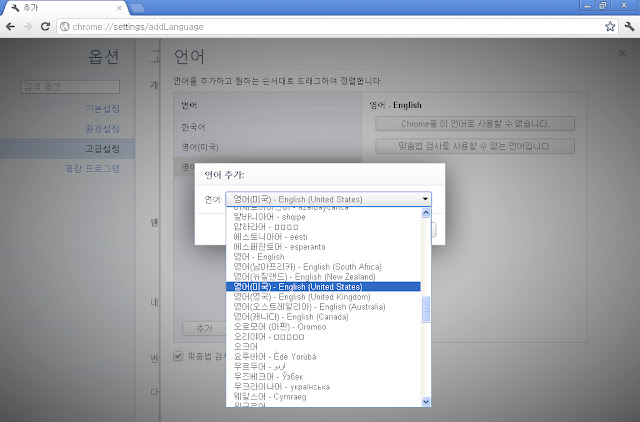This screenshot has width=640, height=422.
Task: Click the forward navigation arrow
Action: 28,27
